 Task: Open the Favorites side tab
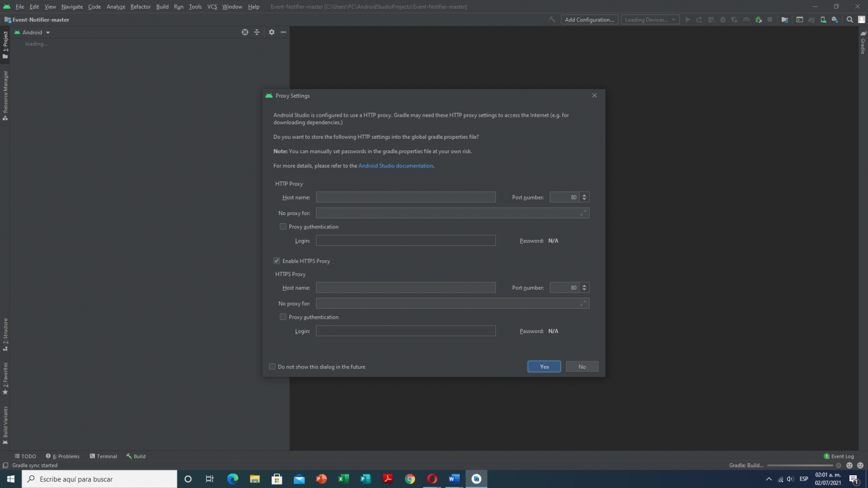coord(5,379)
